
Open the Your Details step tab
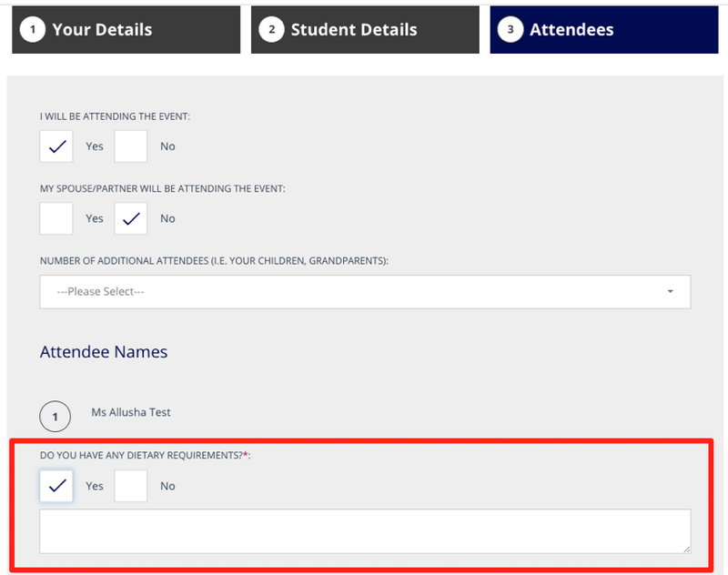click(126, 30)
